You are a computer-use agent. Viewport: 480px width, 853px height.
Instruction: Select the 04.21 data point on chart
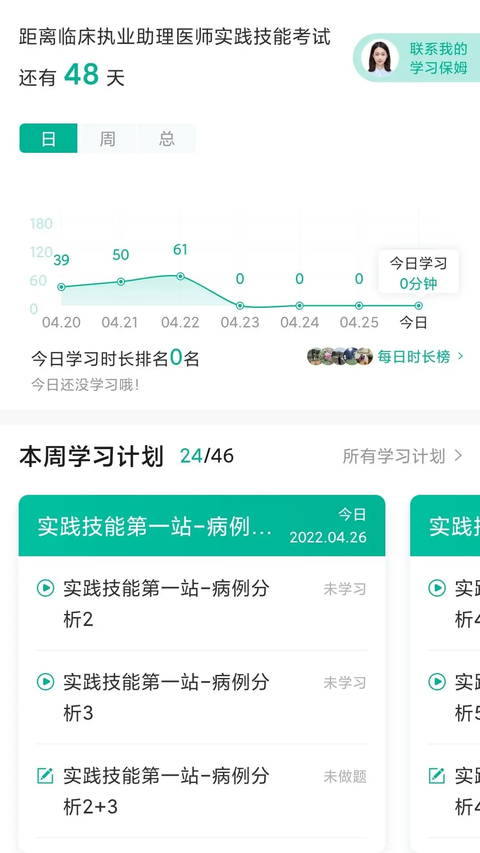pyautogui.click(x=120, y=281)
